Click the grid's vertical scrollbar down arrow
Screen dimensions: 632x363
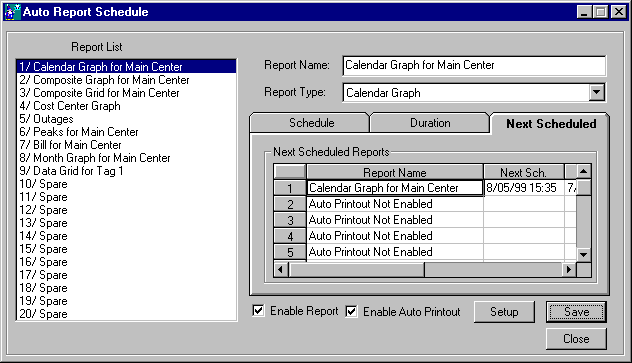point(584,254)
